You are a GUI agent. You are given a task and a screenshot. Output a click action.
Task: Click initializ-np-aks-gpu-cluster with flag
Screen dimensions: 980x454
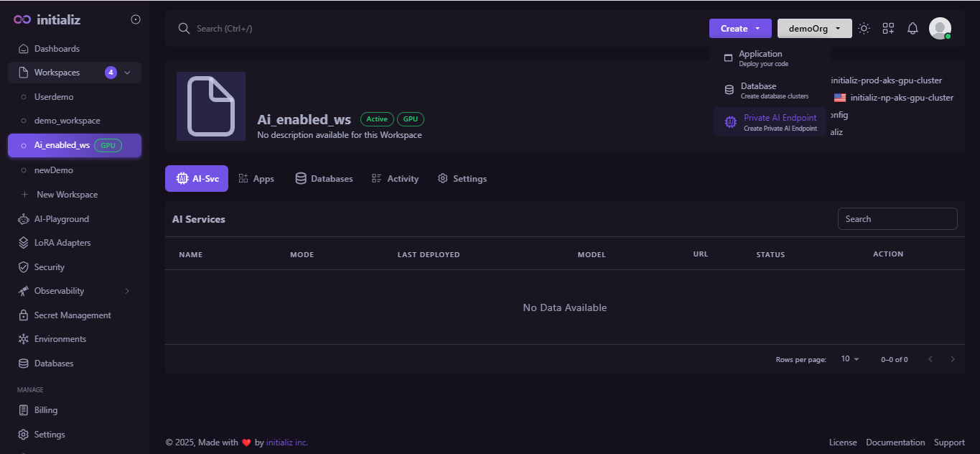[894, 98]
